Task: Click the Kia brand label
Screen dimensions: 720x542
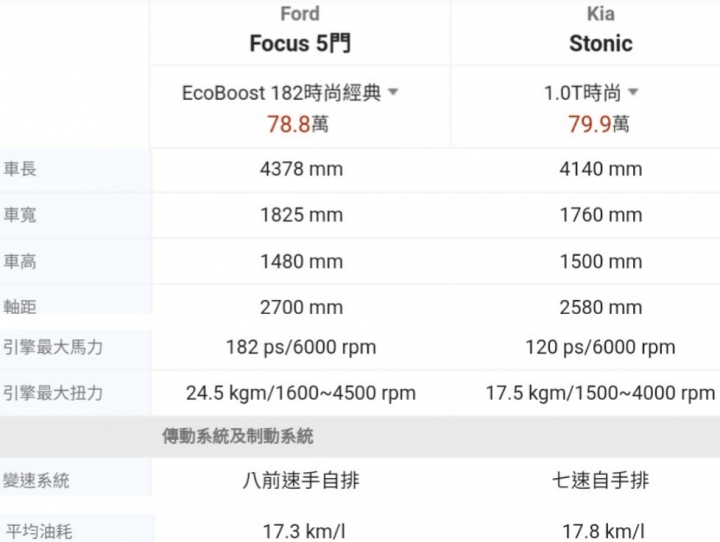Action: point(601,14)
